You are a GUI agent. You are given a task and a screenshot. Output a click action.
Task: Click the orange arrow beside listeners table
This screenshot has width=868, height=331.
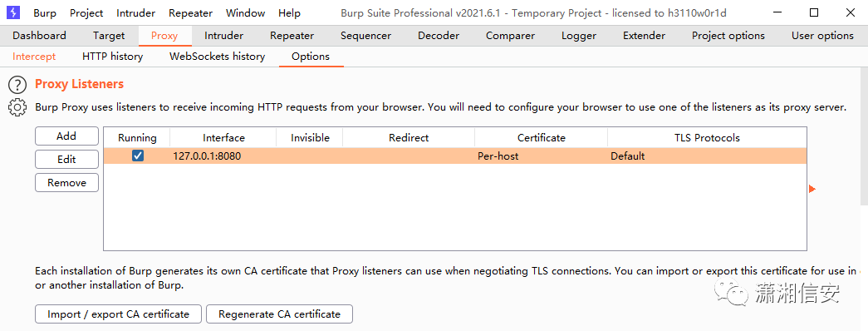point(812,189)
